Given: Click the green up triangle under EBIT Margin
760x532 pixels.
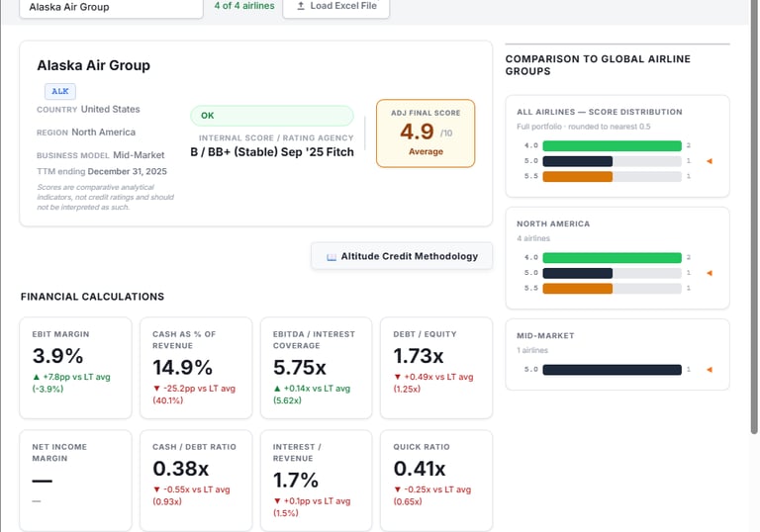Looking at the screenshot, I should (36, 377).
